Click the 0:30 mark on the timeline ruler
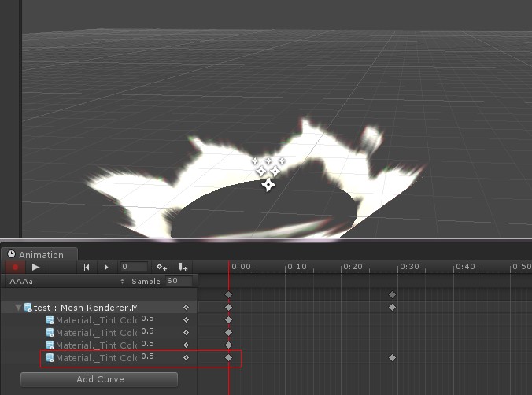This screenshot has width=532, height=395. [409, 267]
